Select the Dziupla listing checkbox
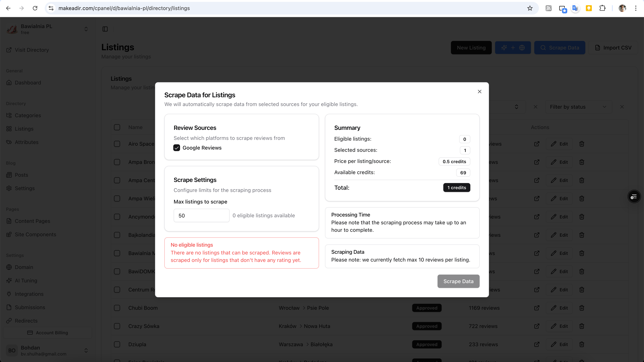 point(117,344)
